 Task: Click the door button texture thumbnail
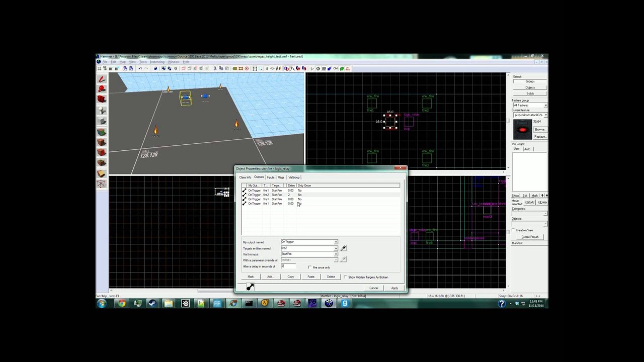point(522,130)
